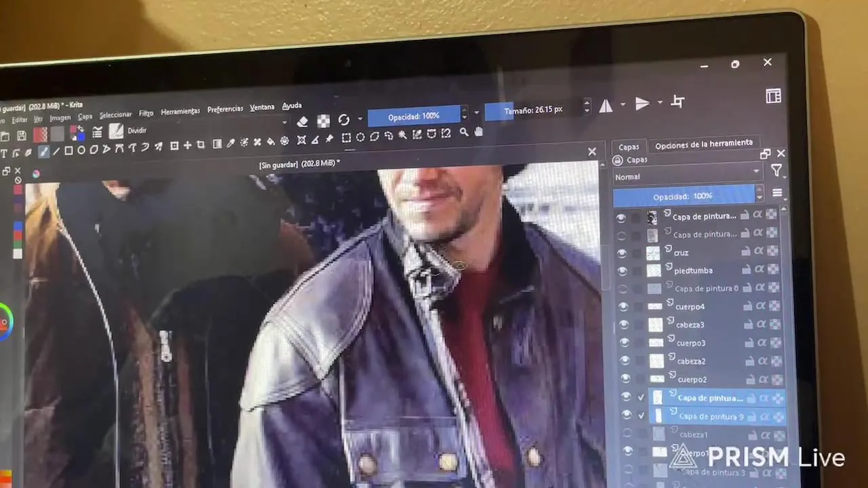Hide the cabeza2 layer
The height and width of the screenshot is (488, 868).
click(625, 361)
